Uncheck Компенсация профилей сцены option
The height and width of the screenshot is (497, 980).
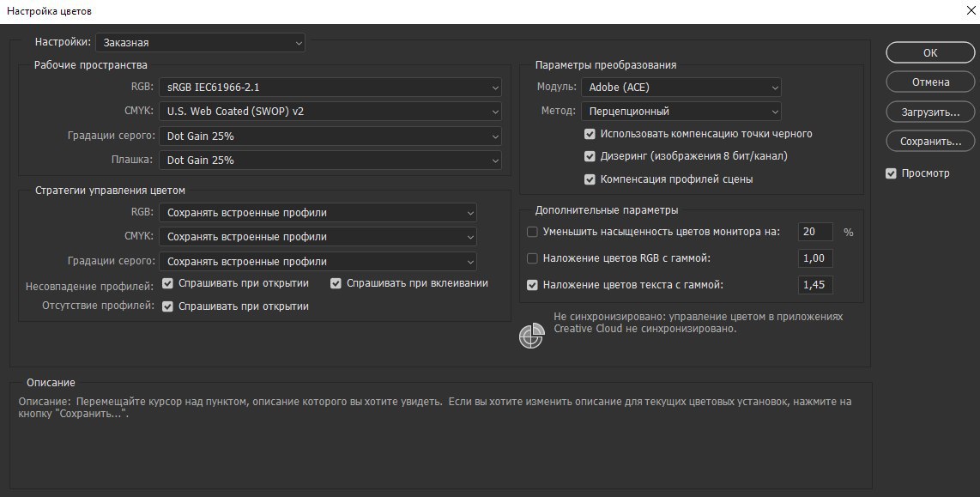coord(590,179)
